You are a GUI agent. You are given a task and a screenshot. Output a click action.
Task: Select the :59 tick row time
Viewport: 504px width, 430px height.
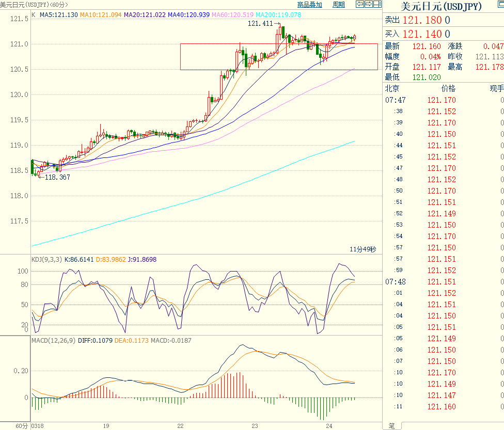pyautogui.click(x=399, y=270)
